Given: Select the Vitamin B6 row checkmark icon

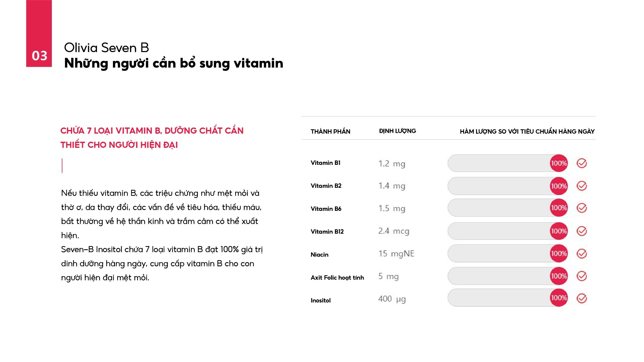Looking at the screenshot, I should coord(582,208).
